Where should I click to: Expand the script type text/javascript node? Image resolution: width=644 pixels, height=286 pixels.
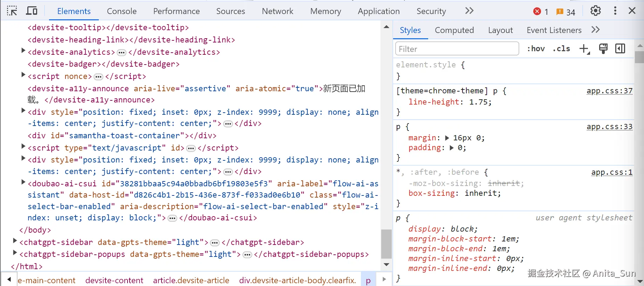click(23, 146)
